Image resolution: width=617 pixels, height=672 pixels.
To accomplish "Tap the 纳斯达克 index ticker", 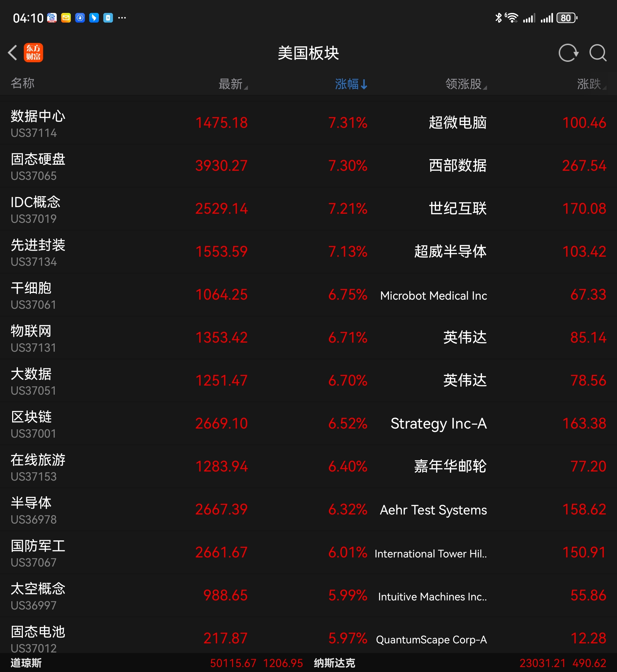I will [x=334, y=663].
